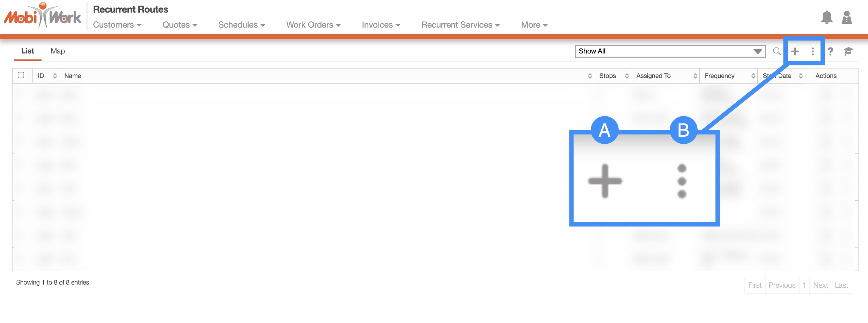The width and height of the screenshot is (868, 323).
Task: Click the Previous pagination button
Action: click(782, 285)
